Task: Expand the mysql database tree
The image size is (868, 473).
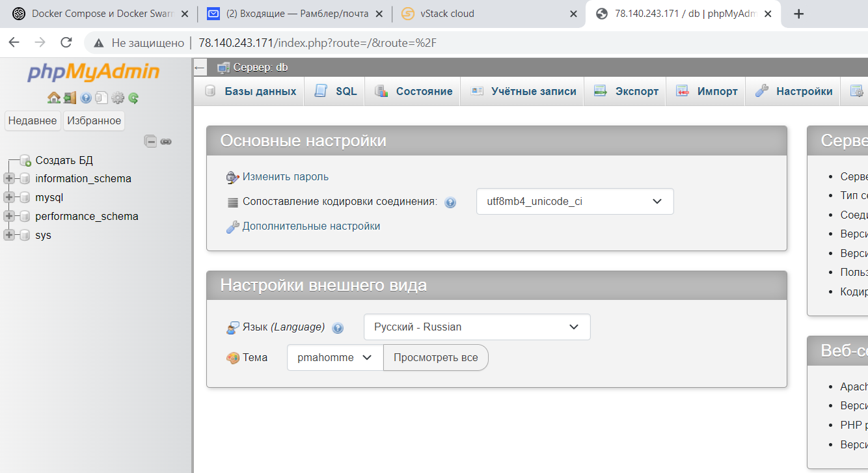Action: point(9,197)
